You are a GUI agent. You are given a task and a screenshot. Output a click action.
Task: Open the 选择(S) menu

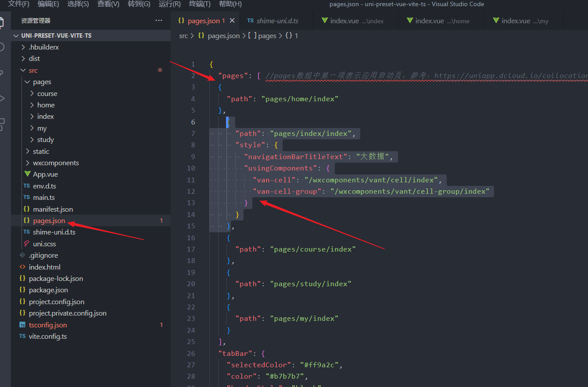coord(78,4)
